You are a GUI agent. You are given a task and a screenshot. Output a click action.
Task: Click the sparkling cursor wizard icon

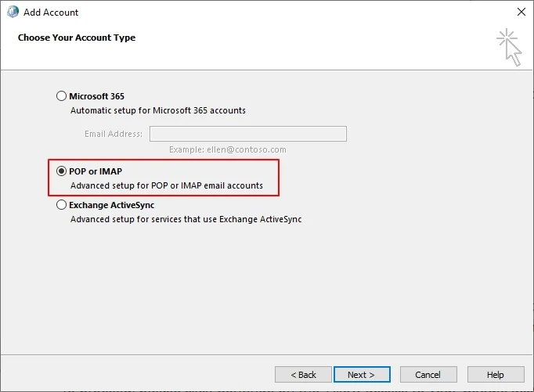[x=509, y=47]
